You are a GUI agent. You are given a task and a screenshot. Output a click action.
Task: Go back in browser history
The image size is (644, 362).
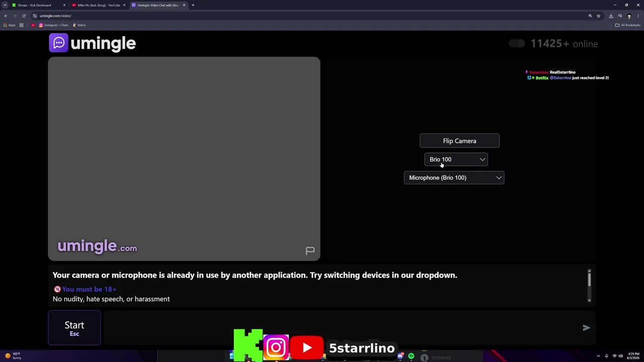pos(6,16)
